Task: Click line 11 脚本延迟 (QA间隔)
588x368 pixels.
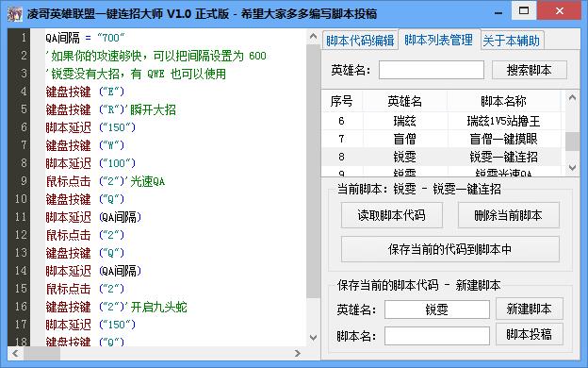Action: point(93,217)
